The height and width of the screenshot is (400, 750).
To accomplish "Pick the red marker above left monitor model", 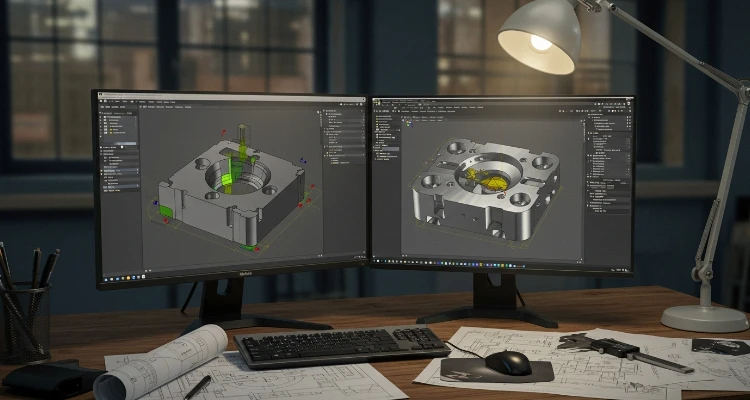I will (223, 132).
